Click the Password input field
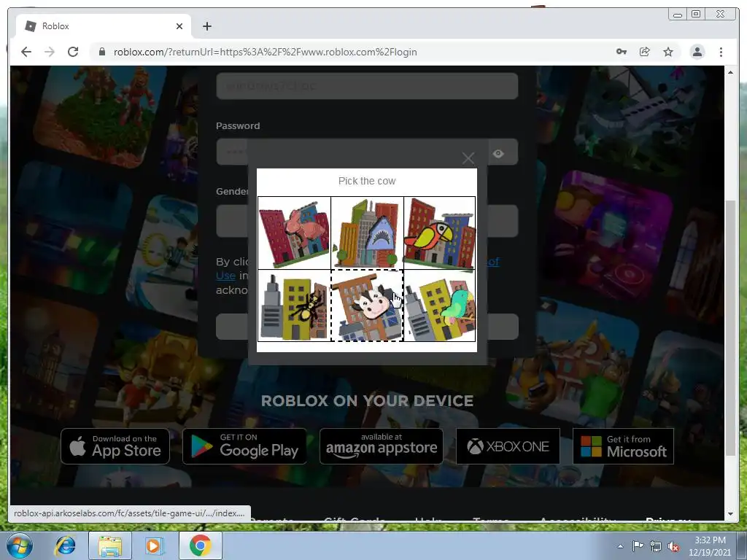This screenshot has width=747, height=560. coord(367,152)
